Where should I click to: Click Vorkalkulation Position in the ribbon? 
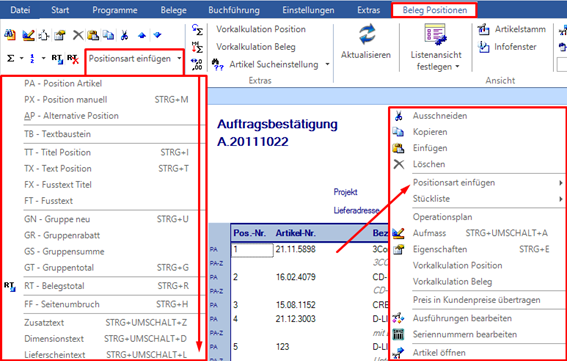tap(261, 29)
